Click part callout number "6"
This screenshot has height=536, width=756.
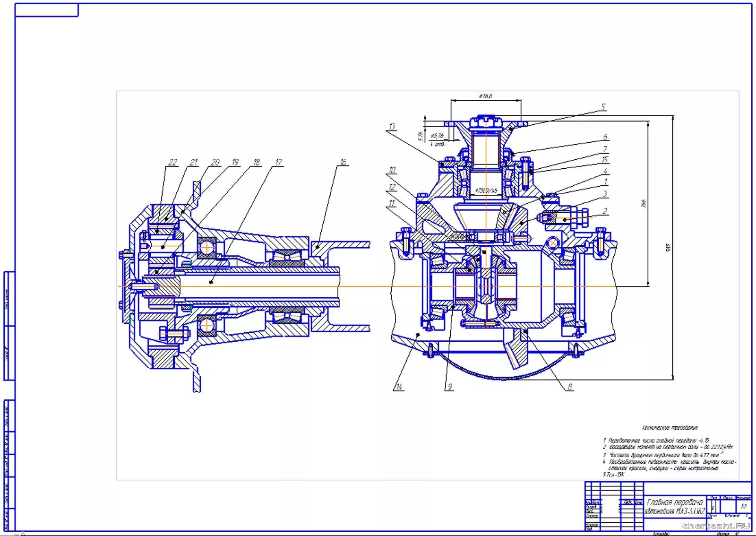605,137
